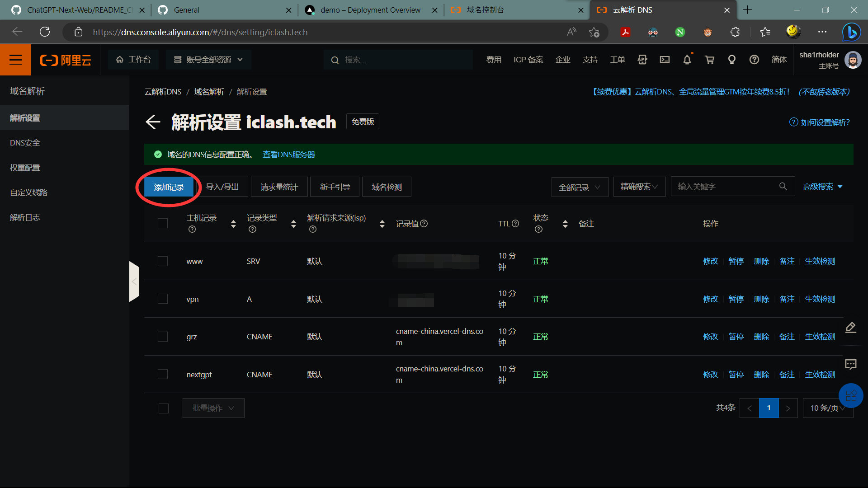Open the feedback chat bubble icon
The width and height of the screenshot is (868, 488).
(x=850, y=364)
